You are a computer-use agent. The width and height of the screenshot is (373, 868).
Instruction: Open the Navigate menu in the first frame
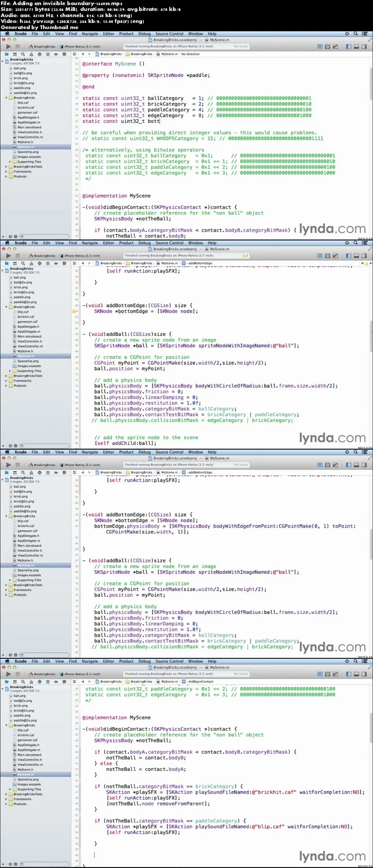(x=90, y=34)
